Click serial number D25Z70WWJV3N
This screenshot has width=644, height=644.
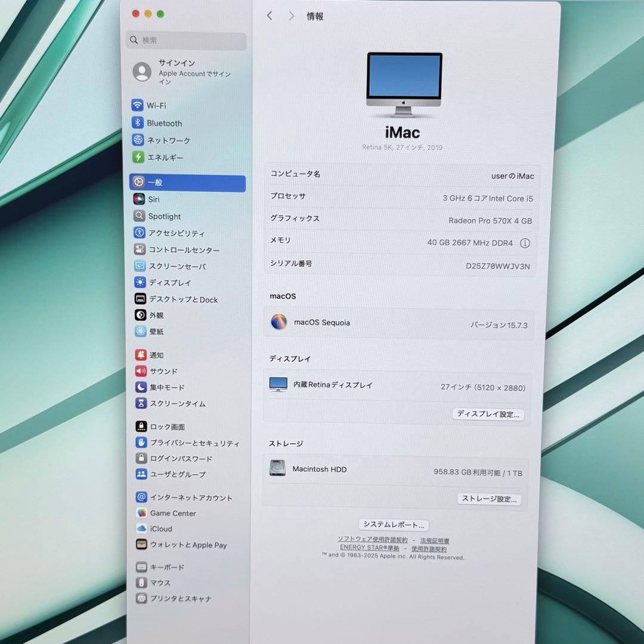coord(498,266)
